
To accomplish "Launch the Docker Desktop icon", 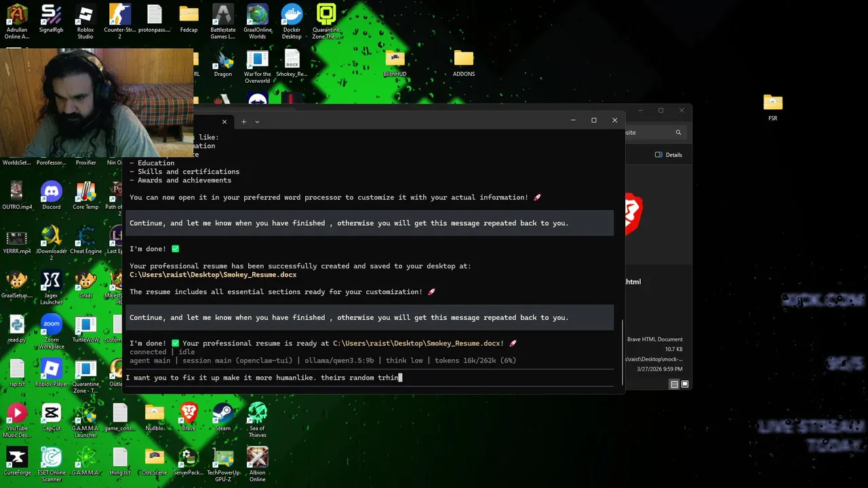I will (x=292, y=22).
